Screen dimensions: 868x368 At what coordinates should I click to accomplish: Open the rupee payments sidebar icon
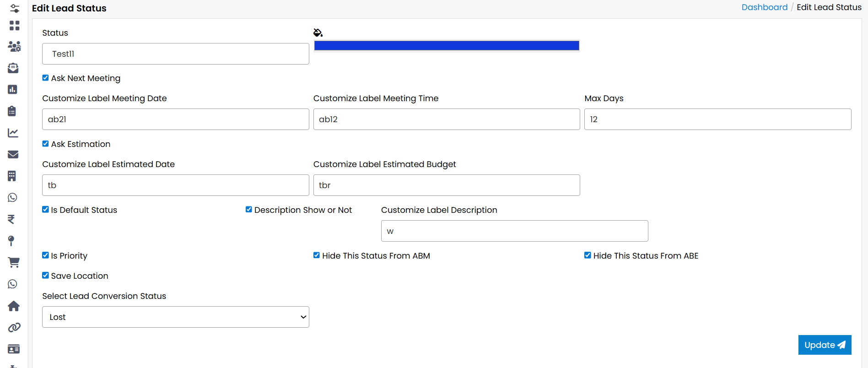point(11,219)
